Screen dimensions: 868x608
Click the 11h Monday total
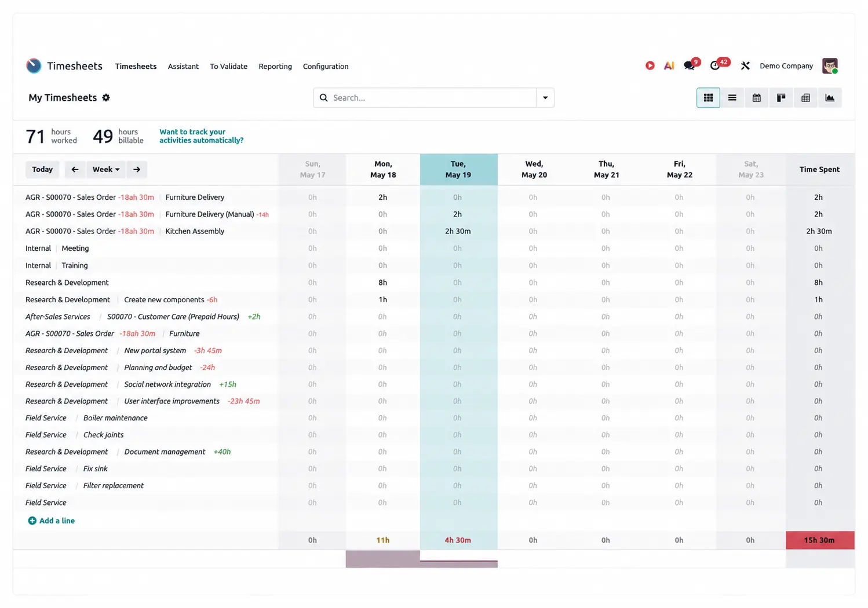coord(383,540)
